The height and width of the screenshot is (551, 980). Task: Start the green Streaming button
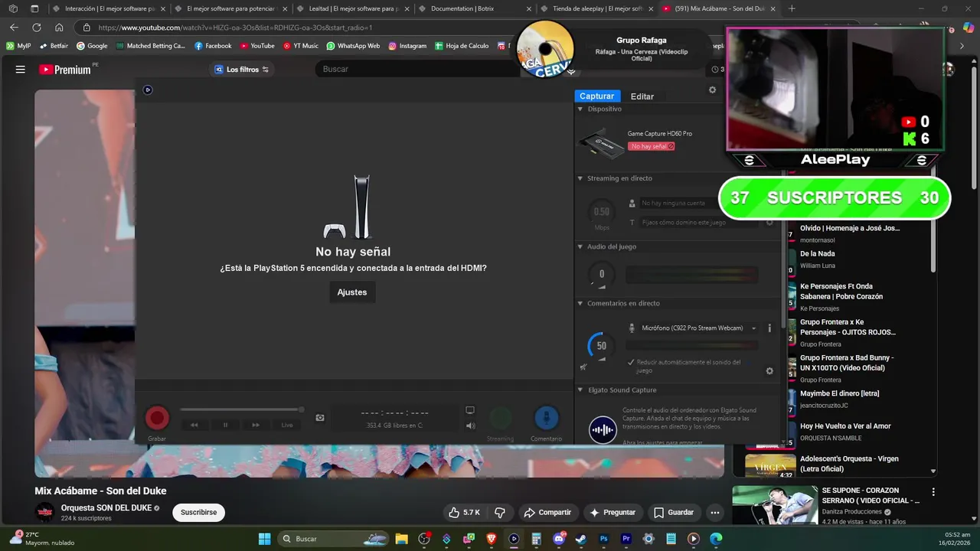(x=501, y=418)
